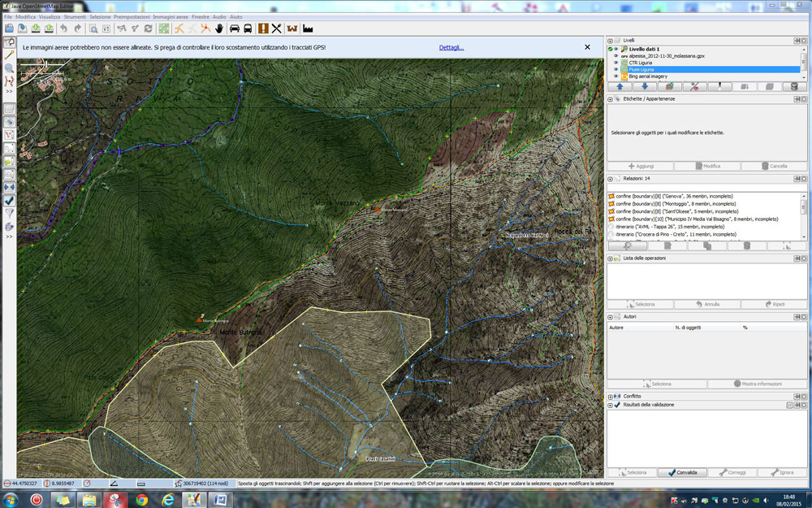The image size is (812, 508).
Task: Toggle visibility of the alpesisa GPX layer
Action: (615, 56)
